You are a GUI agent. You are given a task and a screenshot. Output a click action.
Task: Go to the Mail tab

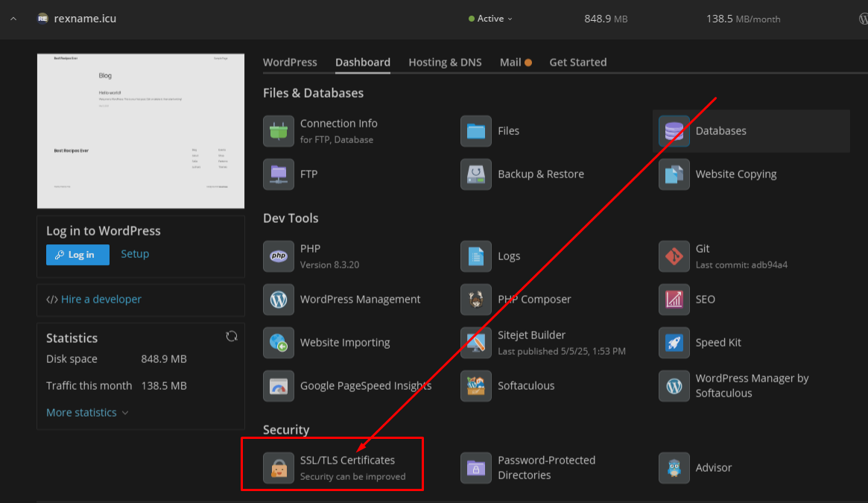point(516,62)
